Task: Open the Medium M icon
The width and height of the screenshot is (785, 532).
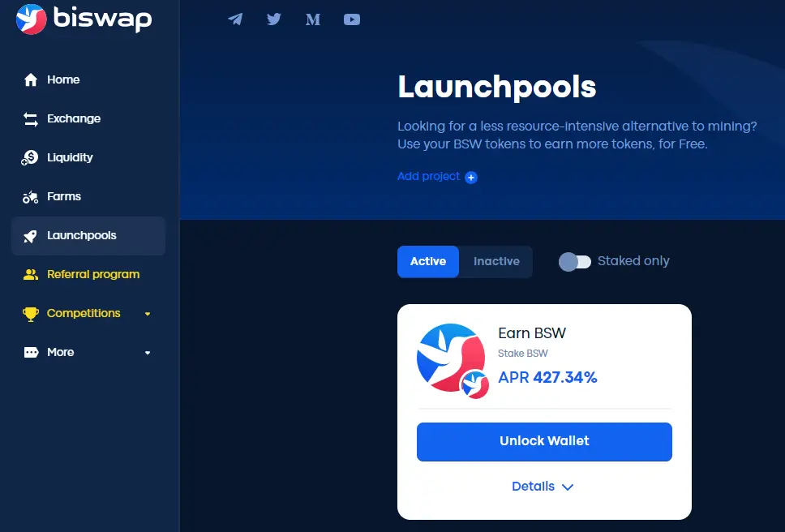Action: (313, 19)
